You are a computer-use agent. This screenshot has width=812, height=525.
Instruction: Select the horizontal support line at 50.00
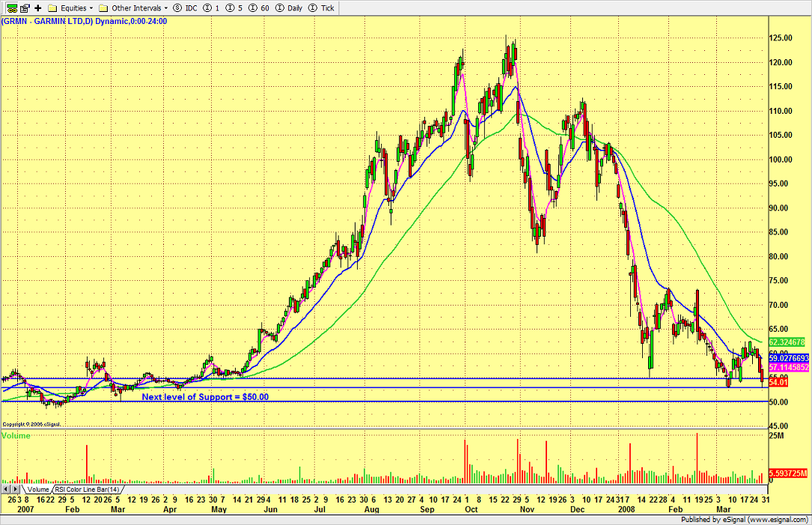coord(383,401)
